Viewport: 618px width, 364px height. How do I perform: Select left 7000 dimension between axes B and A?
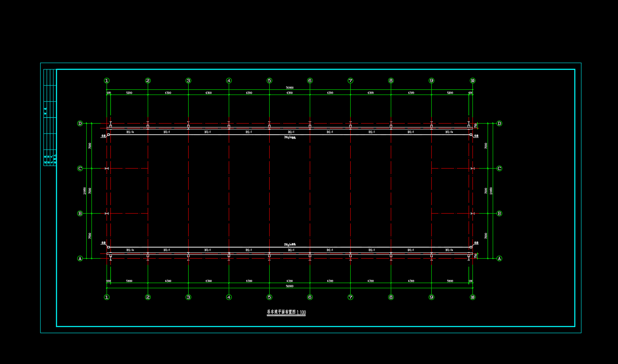[90, 236]
